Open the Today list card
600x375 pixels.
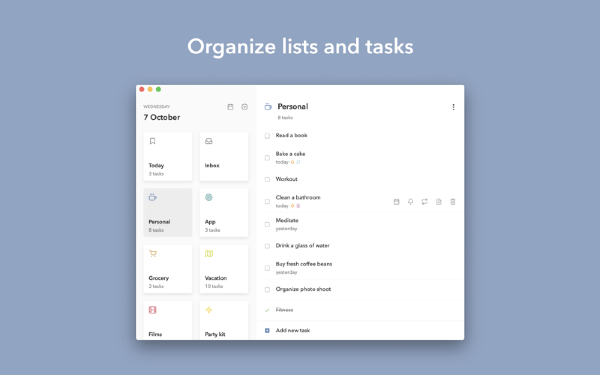(168, 157)
